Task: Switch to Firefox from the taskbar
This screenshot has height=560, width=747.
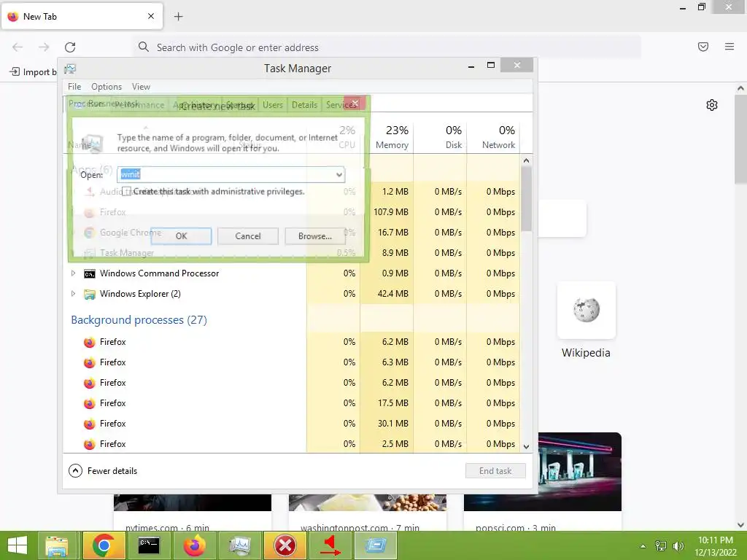Action: tap(194, 545)
